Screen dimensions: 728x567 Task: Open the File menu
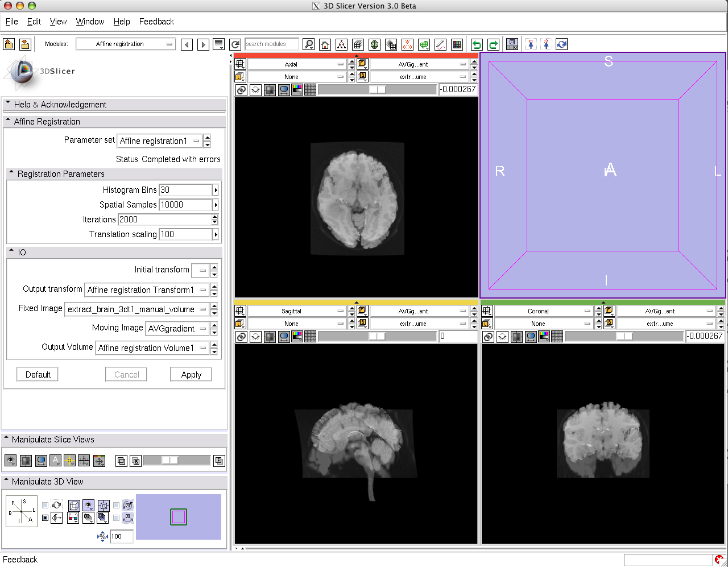coord(11,22)
